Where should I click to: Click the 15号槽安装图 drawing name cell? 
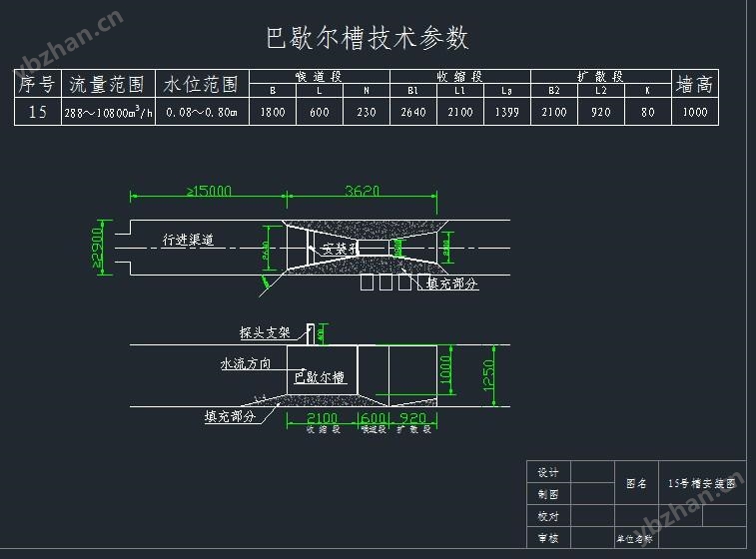[x=706, y=483]
